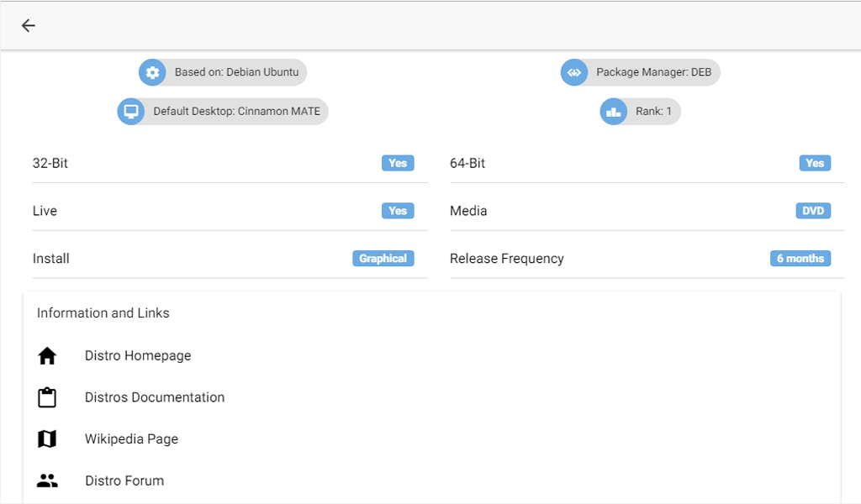Click the 6 months Release Frequency badge
The height and width of the screenshot is (504, 861).
[800, 259]
